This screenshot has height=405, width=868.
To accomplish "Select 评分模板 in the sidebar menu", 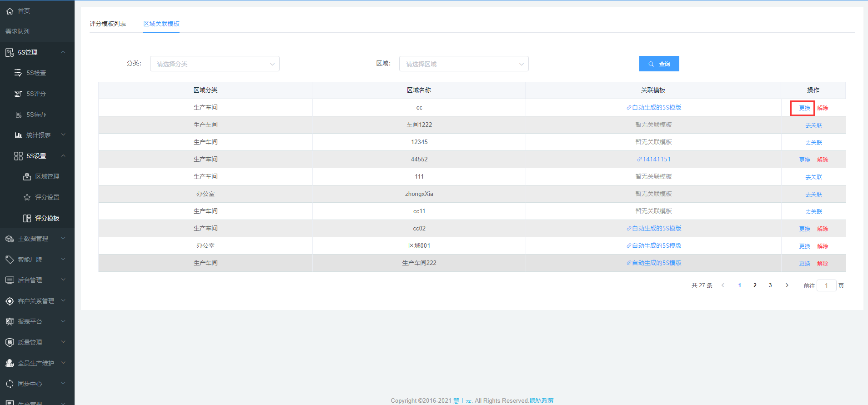I will (x=47, y=218).
